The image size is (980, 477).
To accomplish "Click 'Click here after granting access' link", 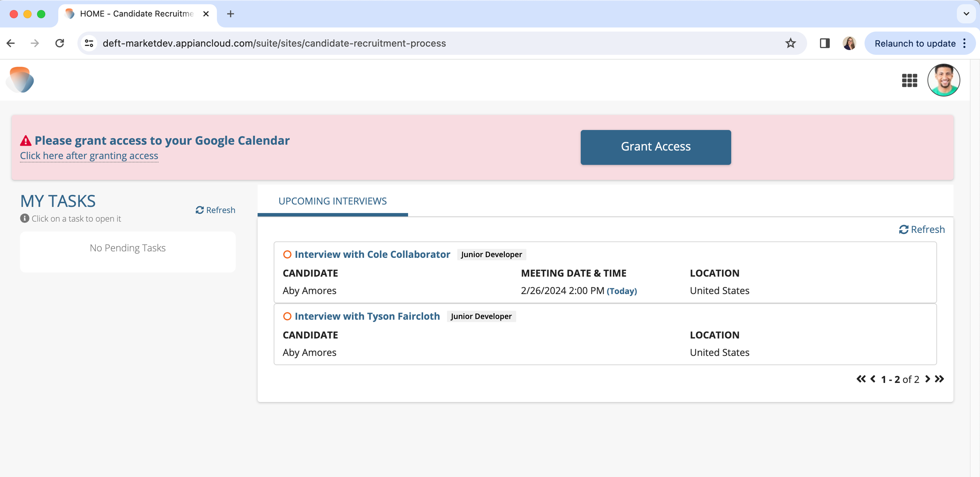I will click(x=89, y=156).
